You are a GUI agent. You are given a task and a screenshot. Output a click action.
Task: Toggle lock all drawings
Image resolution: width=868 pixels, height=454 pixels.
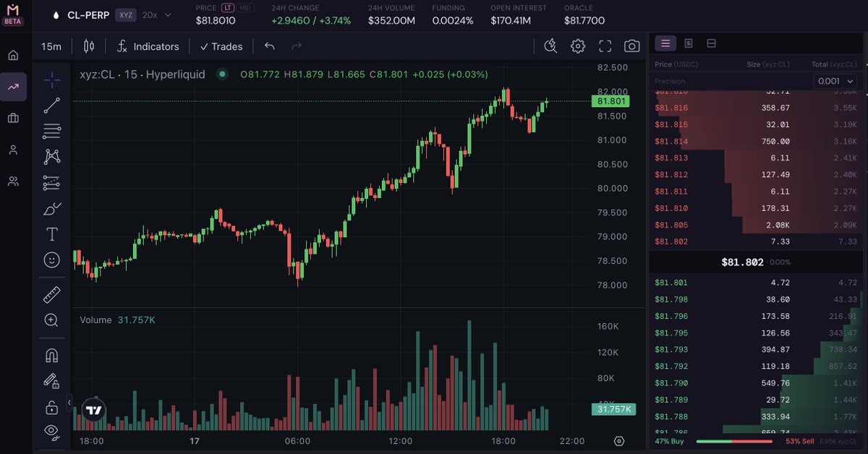51,408
